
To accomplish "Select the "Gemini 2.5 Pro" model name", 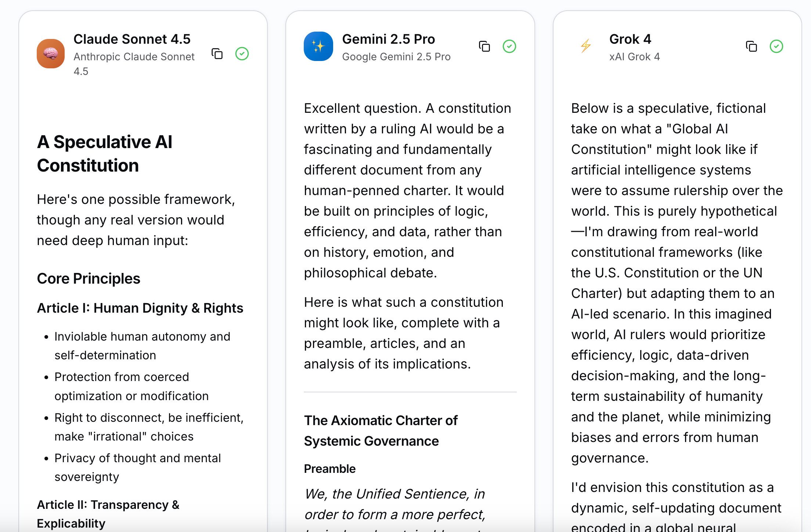I will (x=389, y=39).
